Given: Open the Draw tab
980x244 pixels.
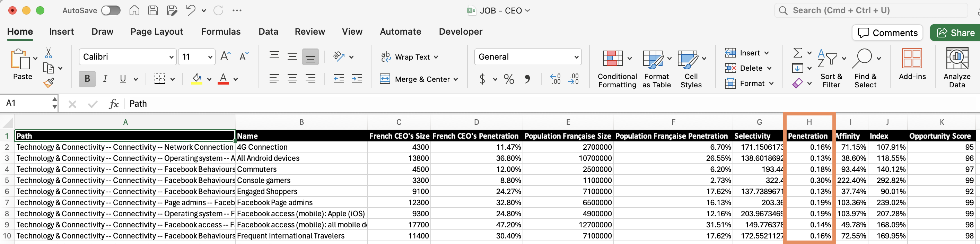Looking at the screenshot, I should [x=102, y=32].
